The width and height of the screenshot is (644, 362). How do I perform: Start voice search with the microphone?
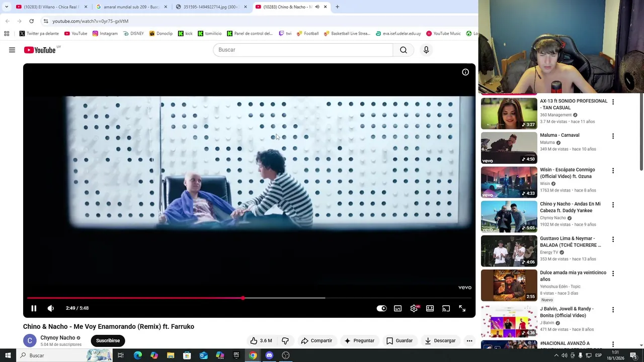pyautogui.click(x=426, y=50)
